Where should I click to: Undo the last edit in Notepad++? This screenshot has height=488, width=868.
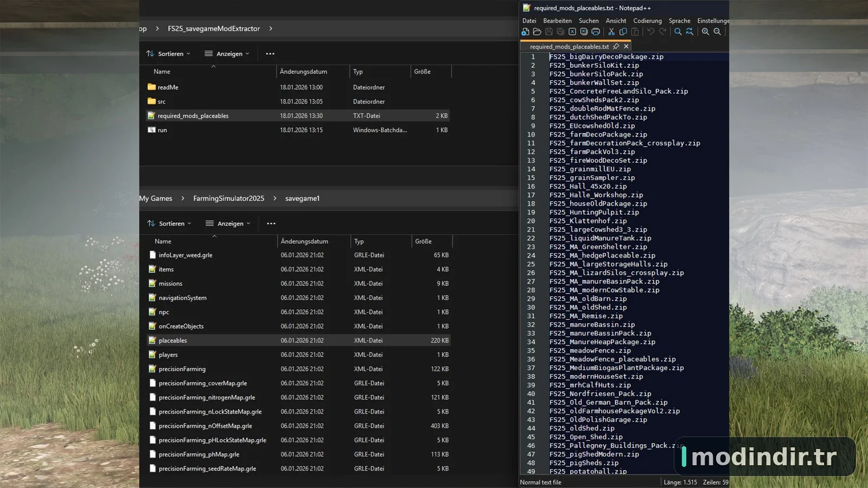pos(650,32)
